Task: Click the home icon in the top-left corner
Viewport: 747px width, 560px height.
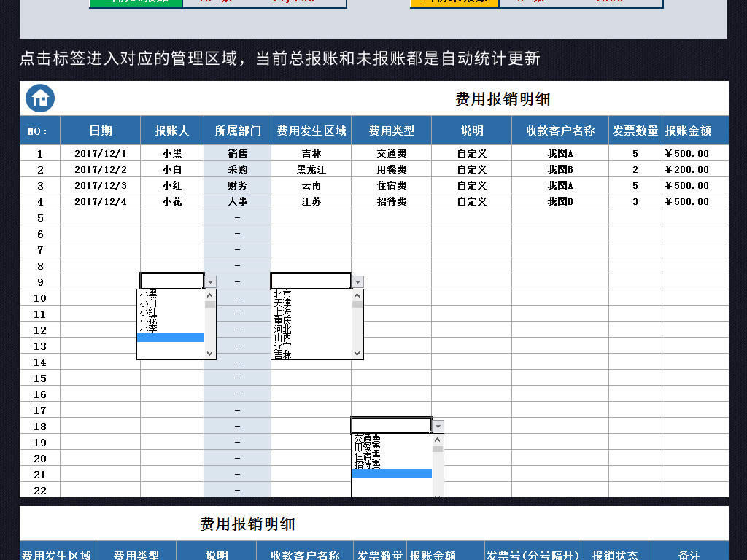Action: [39, 98]
